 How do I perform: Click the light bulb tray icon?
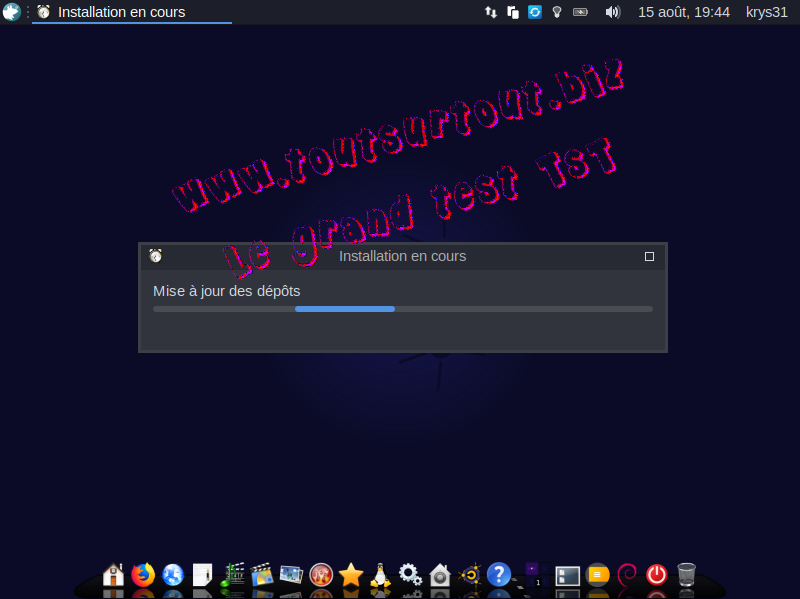click(x=557, y=12)
